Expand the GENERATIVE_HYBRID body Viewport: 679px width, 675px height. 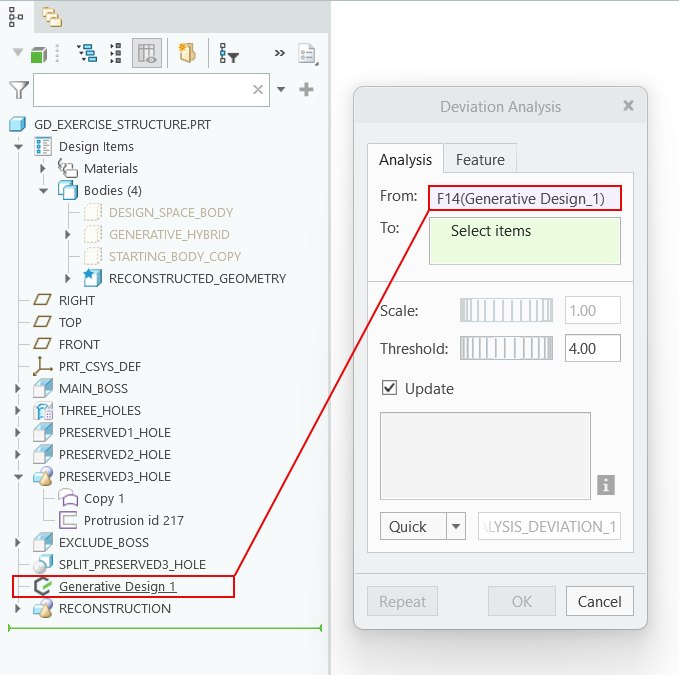68,235
